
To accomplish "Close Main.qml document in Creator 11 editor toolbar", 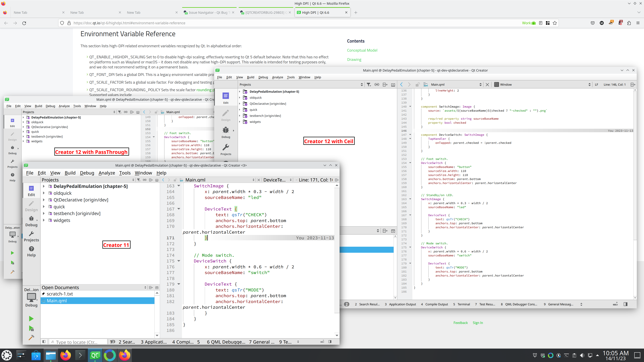I will click(x=259, y=180).
